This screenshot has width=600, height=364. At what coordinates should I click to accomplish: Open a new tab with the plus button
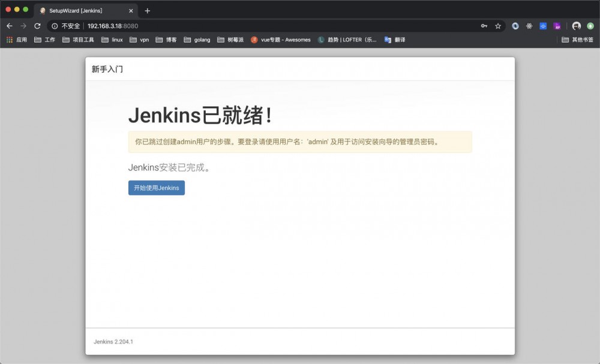[x=148, y=10]
